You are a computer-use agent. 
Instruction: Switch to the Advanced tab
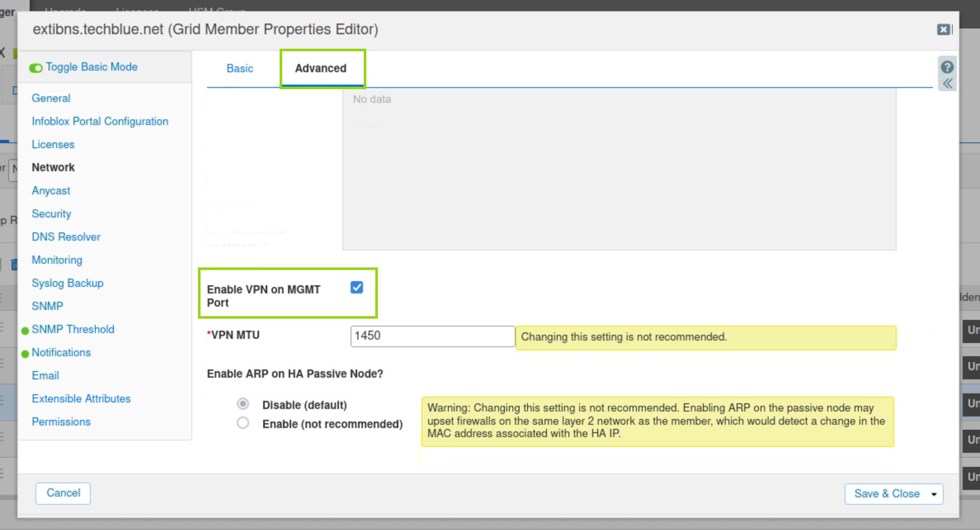point(320,69)
